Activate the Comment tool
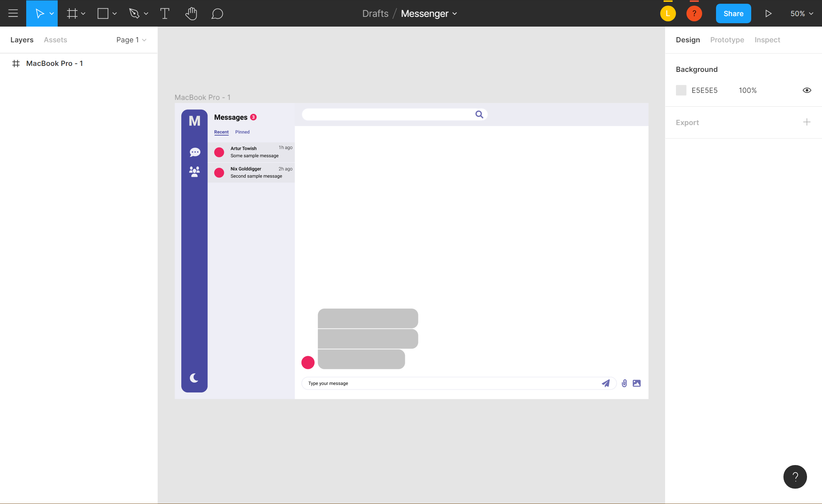 tap(217, 13)
